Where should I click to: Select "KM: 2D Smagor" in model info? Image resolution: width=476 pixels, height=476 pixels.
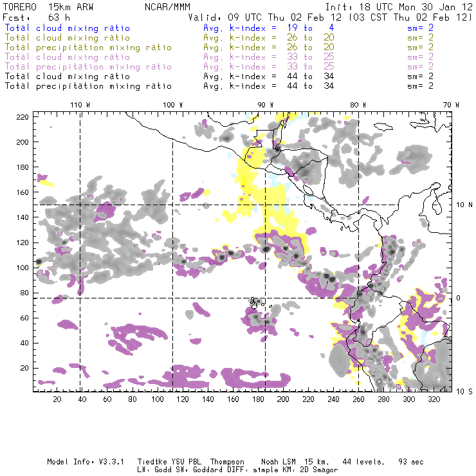tap(310, 470)
